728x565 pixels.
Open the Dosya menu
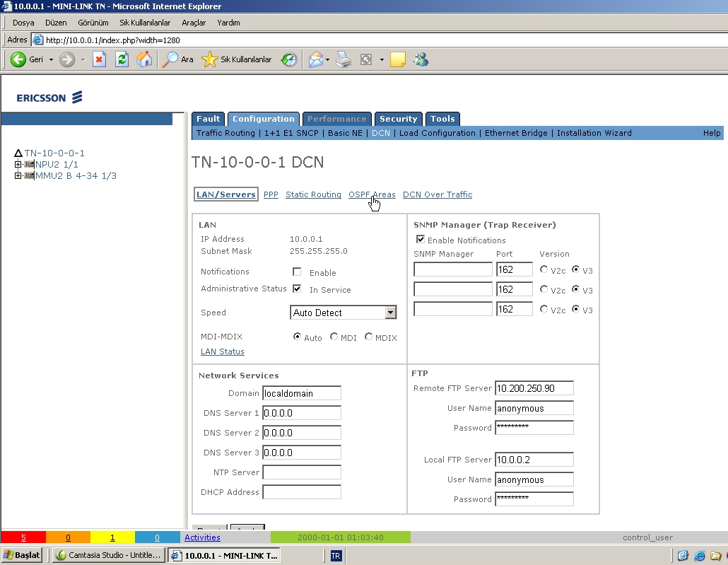24,23
